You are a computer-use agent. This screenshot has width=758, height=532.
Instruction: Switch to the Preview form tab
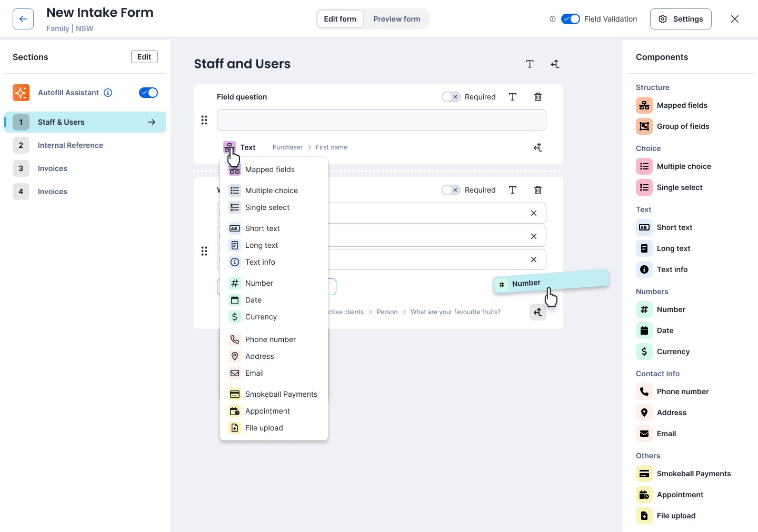(x=397, y=19)
